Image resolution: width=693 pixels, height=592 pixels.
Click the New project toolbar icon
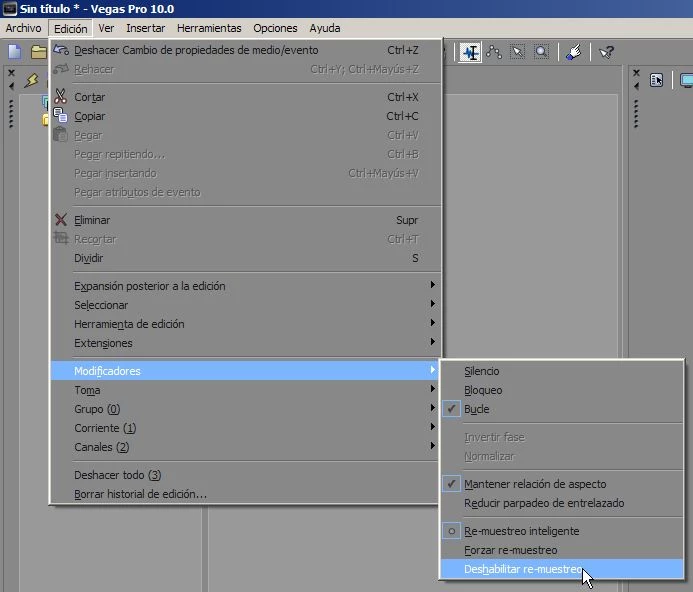click(15, 52)
